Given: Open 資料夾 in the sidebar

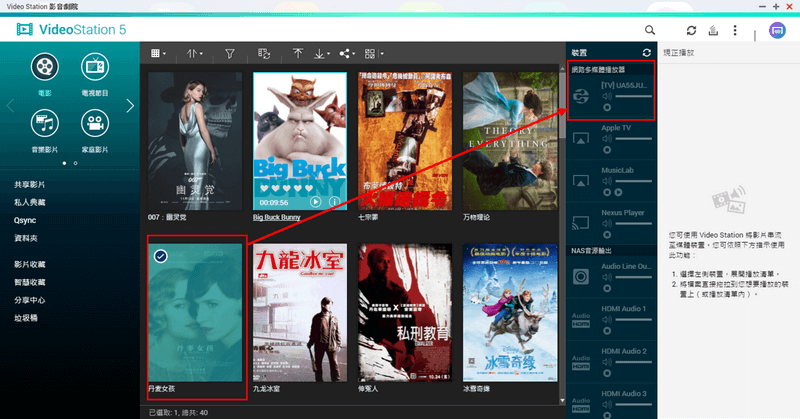Looking at the screenshot, I should pyautogui.click(x=26, y=238).
